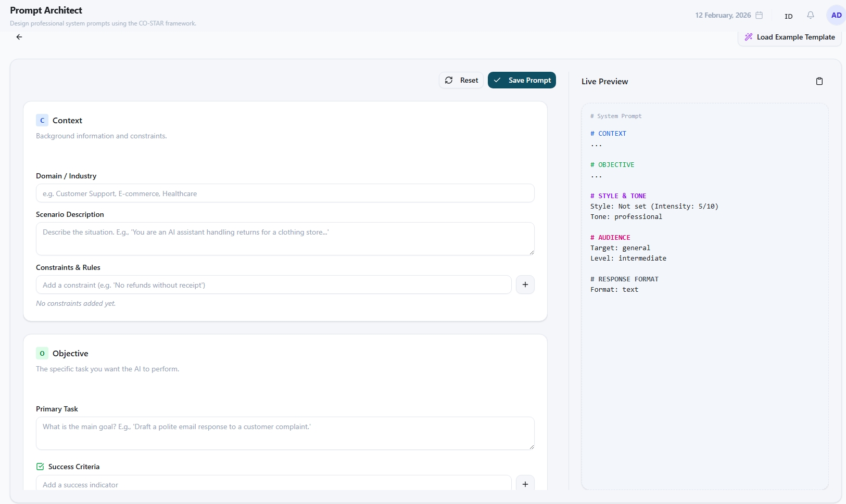Click the Save Prompt button
Viewport: 846px width, 504px height.
point(522,81)
